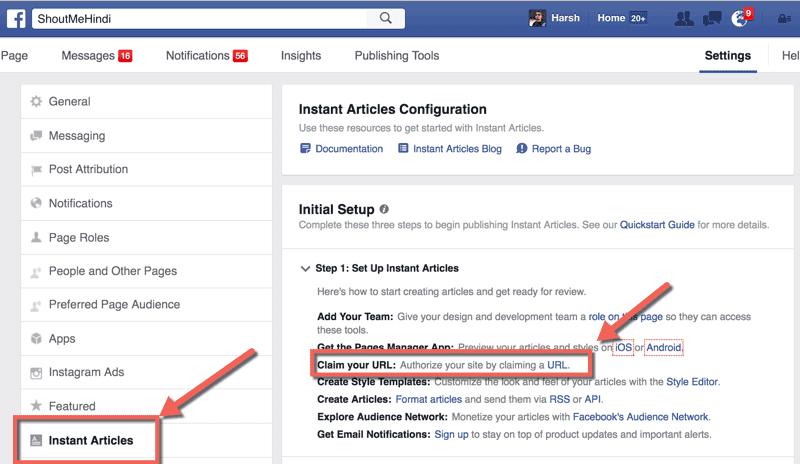This screenshot has height=464, width=800.
Task: Switch to Publishing Tools tab
Action: [x=397, y=56]
